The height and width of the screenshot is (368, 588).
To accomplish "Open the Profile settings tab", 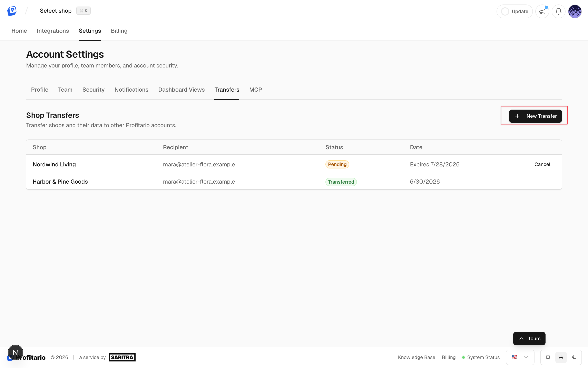I will (40, 90).
